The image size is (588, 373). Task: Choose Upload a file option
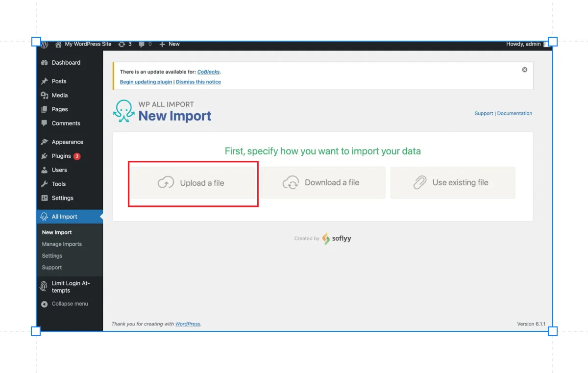(193, 183)
